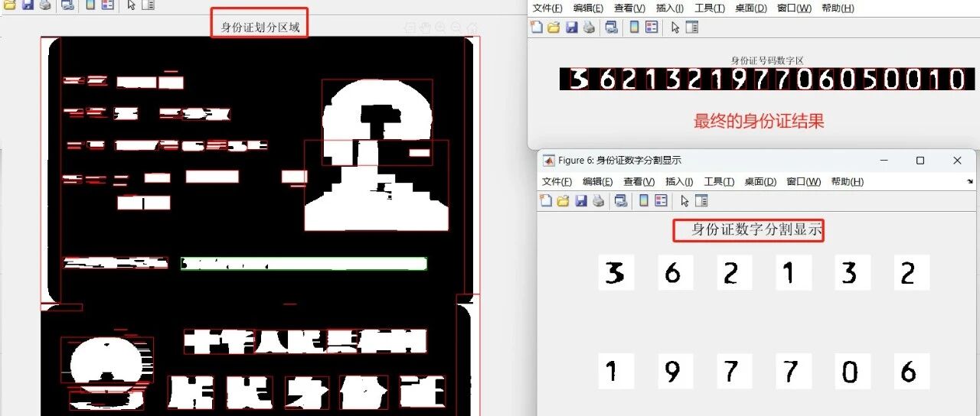Viewport: 980px width, 416px height.
Task: Select the 身份证数字分割显示 plot title
Action: click(x=757, y=229)
